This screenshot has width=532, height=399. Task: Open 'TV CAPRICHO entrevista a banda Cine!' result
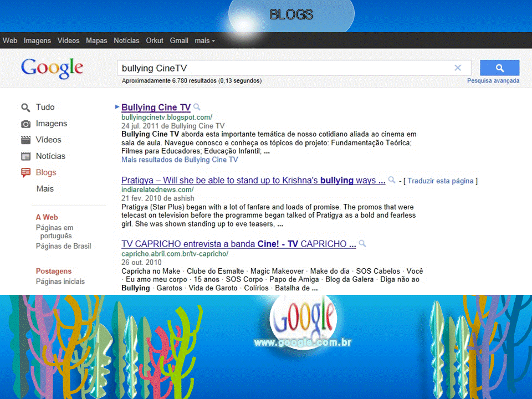239,244
